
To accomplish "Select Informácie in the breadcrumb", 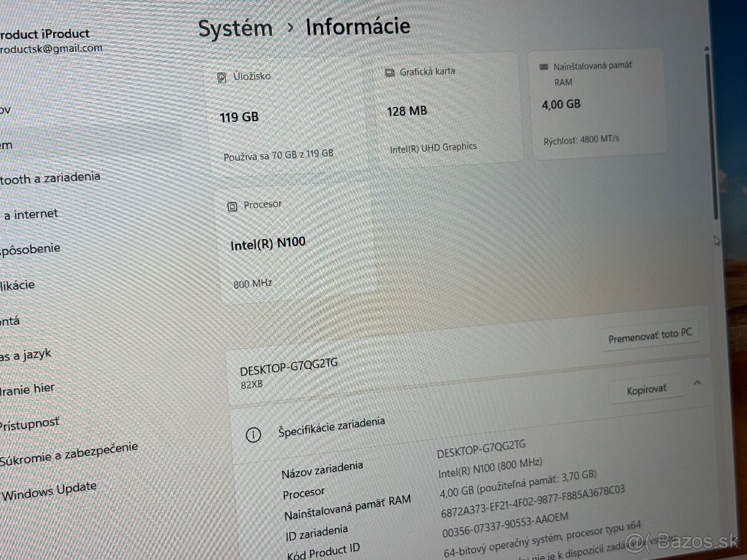I will 357,26.
